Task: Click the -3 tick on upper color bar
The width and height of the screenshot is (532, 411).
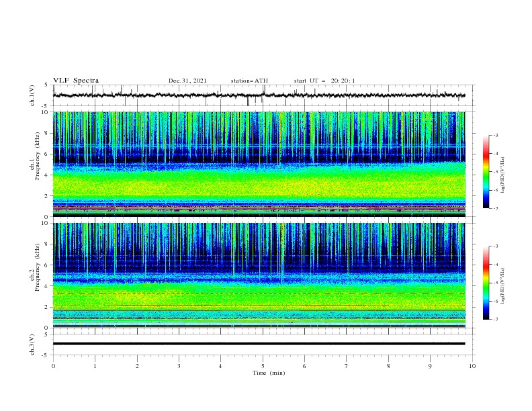Action: tap(495, 135)
